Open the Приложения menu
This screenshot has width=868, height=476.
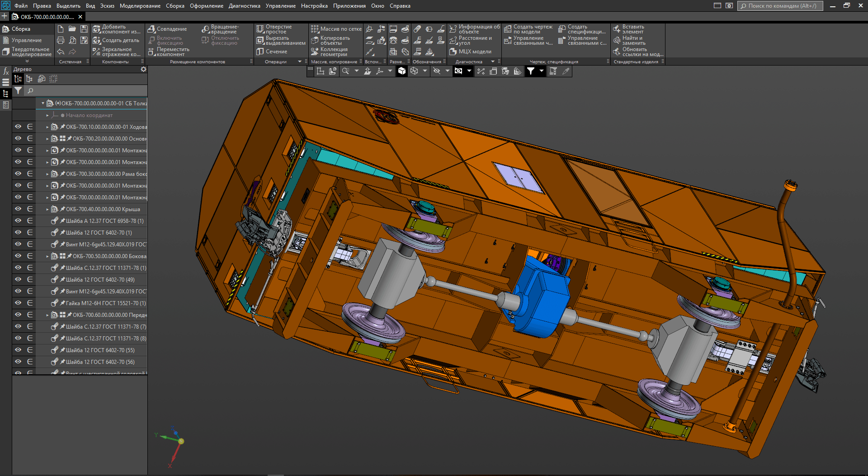click(349, 6)
